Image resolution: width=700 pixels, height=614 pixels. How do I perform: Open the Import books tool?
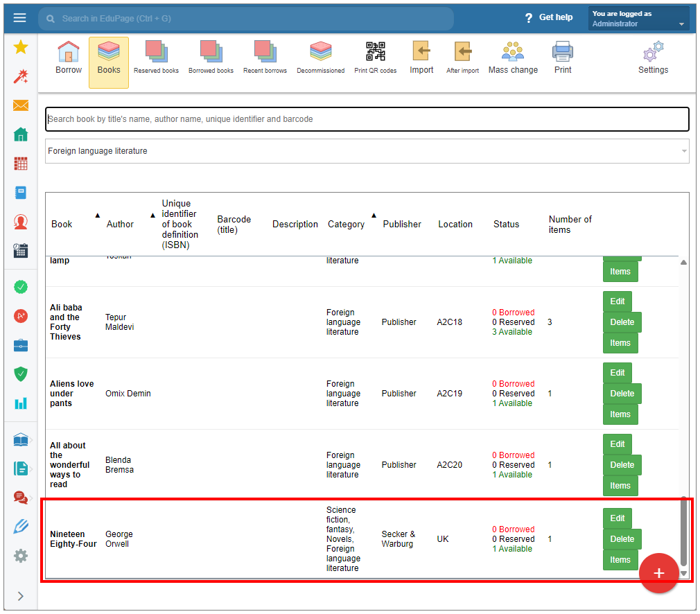pos(421,58)
